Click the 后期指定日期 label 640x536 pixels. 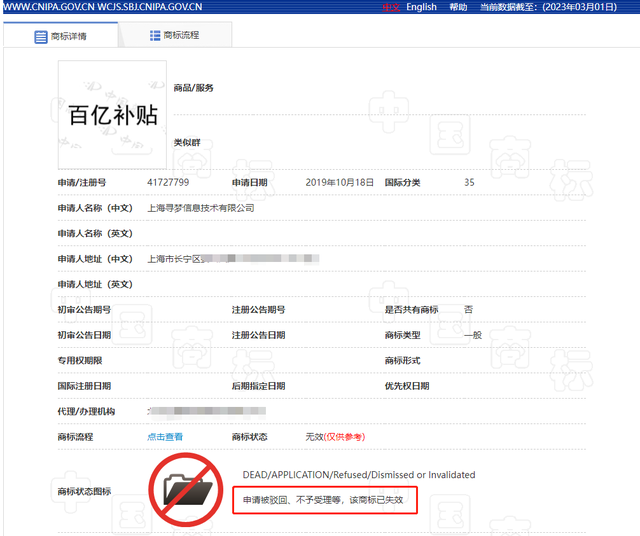coord(258,386)
